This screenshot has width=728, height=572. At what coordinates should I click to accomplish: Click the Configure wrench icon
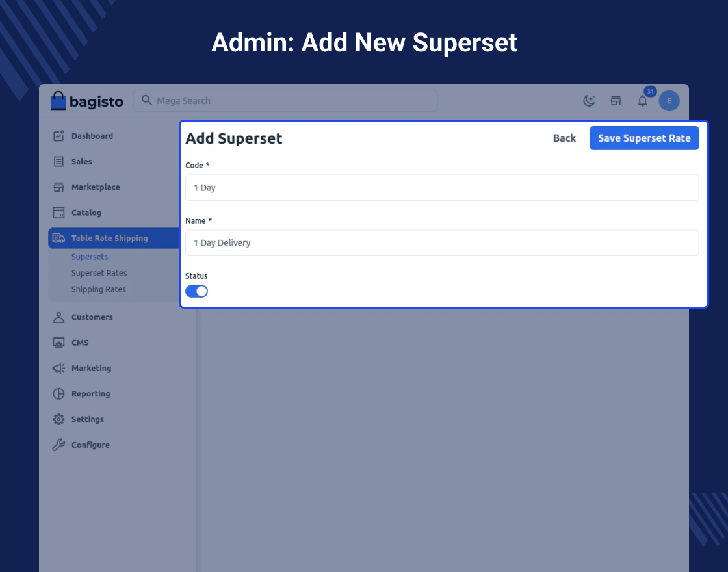[x=58, y=445]
